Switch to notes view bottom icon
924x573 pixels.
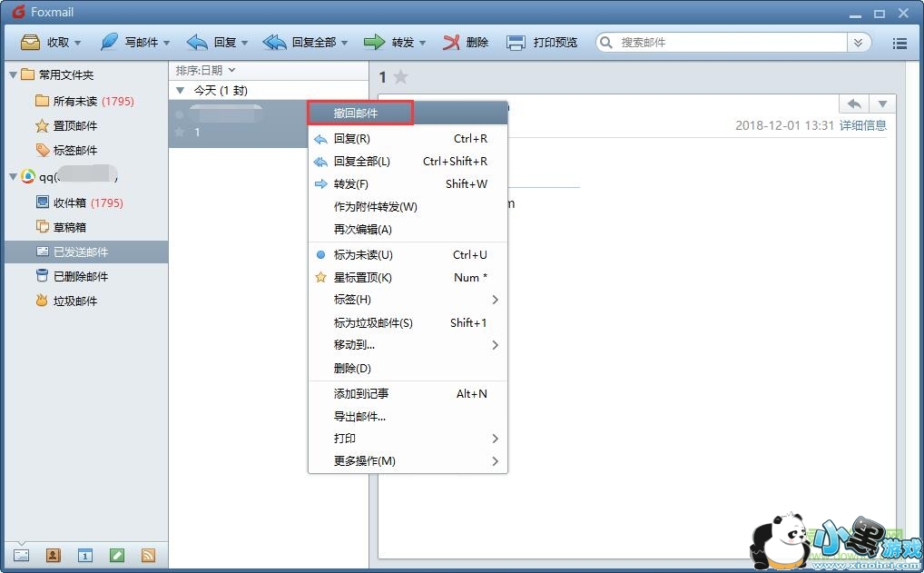117,555
